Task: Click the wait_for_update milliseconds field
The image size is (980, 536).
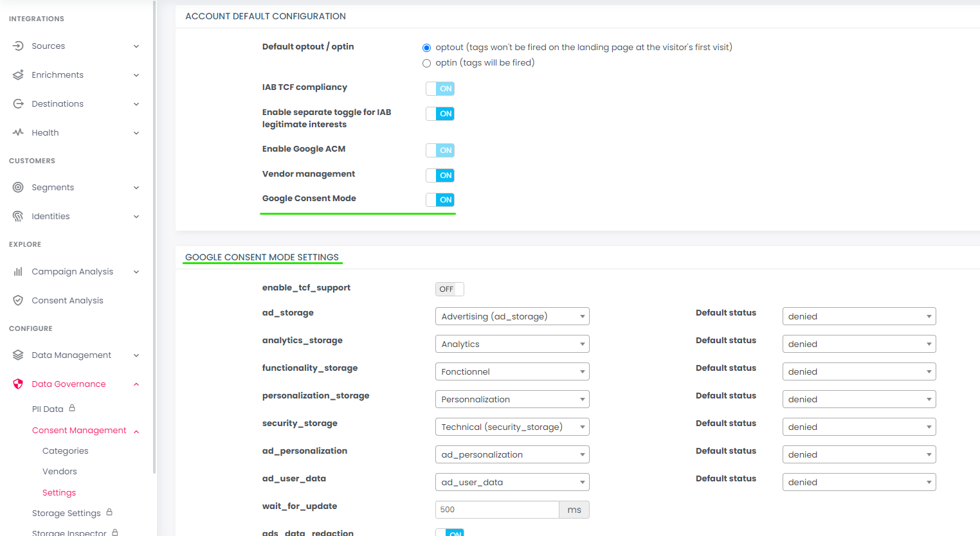Action: pyautogui.click(x=496, y=510)
